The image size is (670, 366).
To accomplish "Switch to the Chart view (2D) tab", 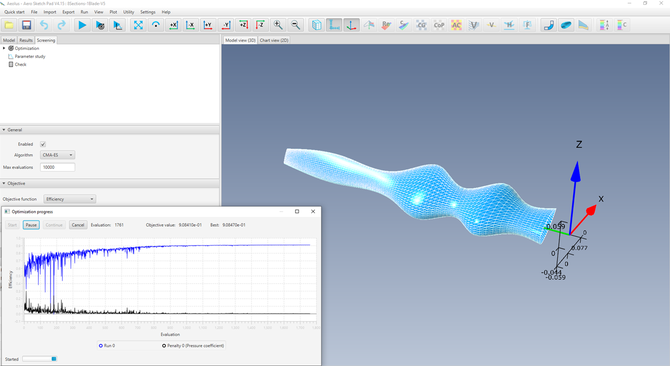I will 274,40.
